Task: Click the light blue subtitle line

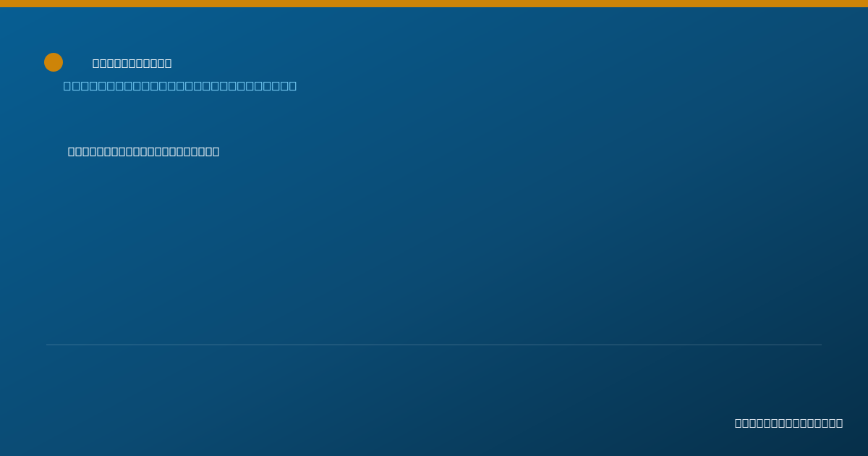Action: tap(180, 86)
